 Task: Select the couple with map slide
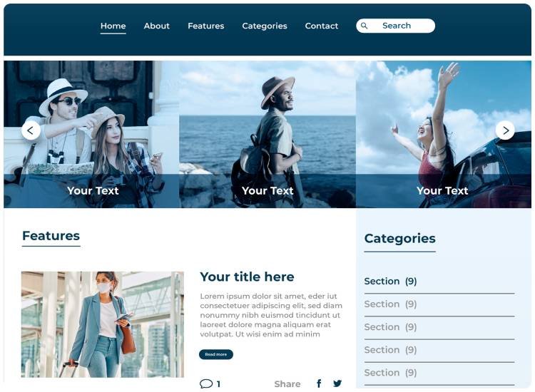click(91, 134)
